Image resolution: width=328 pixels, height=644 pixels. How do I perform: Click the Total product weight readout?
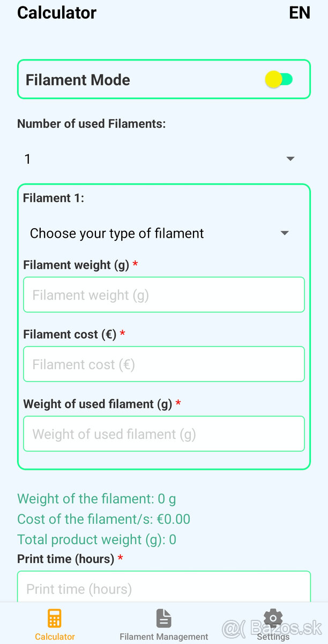click(96, 540)
